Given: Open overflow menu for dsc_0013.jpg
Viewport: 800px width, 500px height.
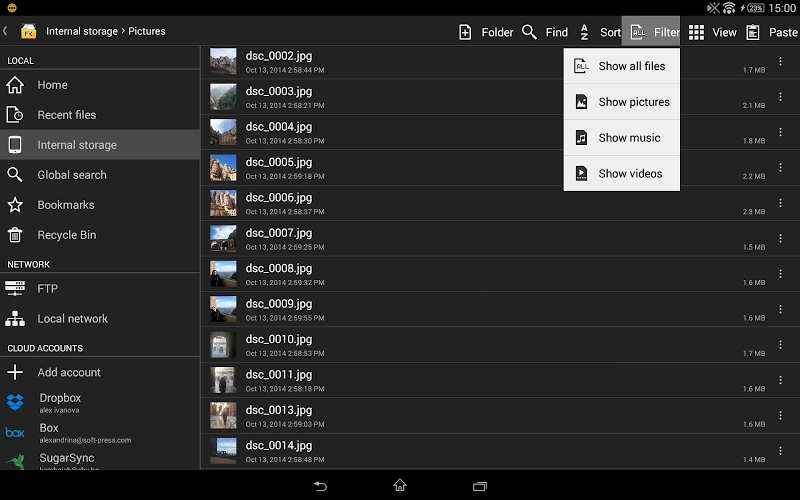Looking at the screenshot, I should (x=780, y=416).
